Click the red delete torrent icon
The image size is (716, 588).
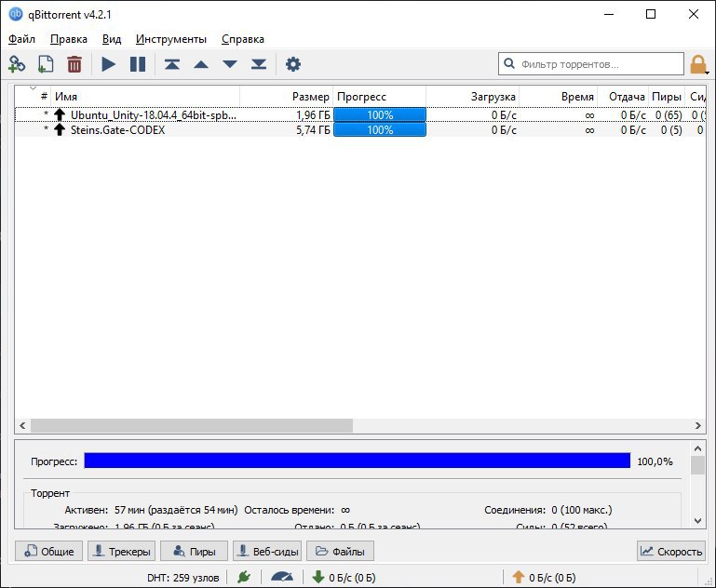click(x=74, y=64)
